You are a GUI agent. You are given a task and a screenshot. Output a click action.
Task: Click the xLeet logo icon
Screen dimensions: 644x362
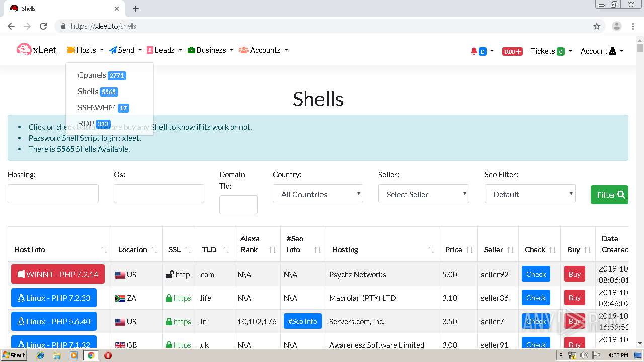[x=24, y=49]
